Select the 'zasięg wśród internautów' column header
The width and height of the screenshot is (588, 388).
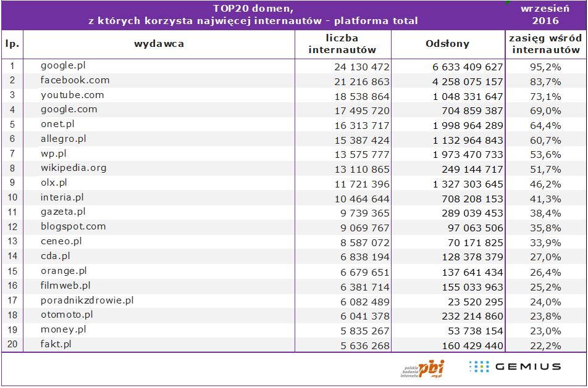coord(545,44)
